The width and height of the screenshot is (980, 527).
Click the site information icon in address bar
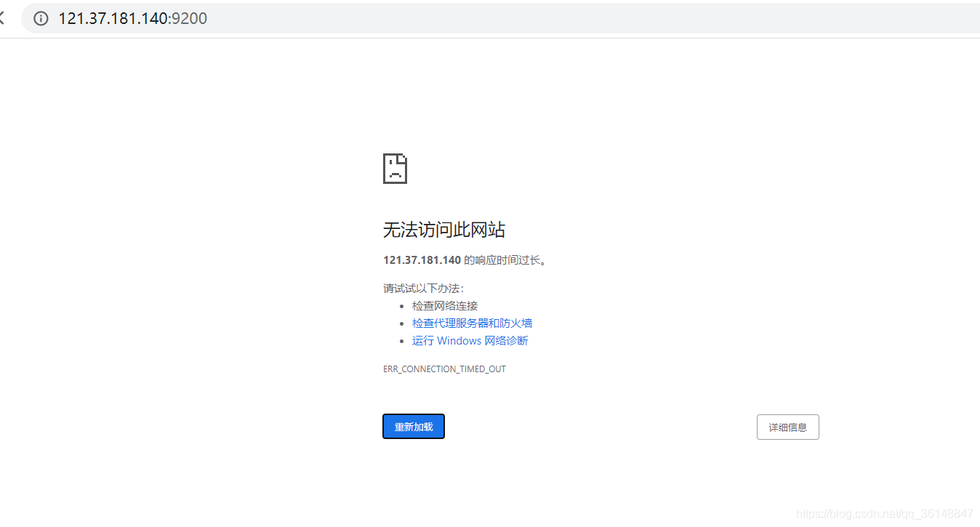[41, 19]
